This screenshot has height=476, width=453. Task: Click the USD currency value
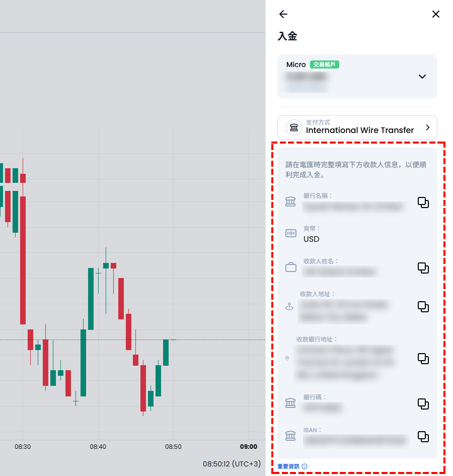pyautogui.click(x=312, y=239)
